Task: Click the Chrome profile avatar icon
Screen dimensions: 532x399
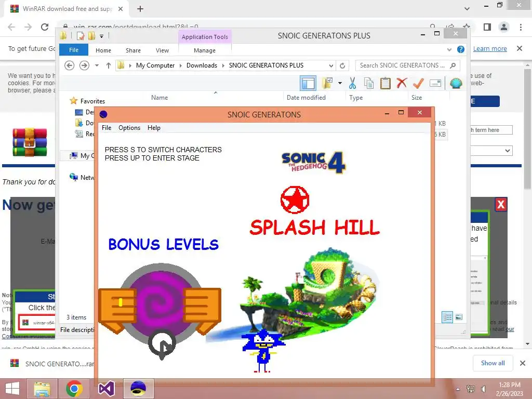Action: (504, 27)
